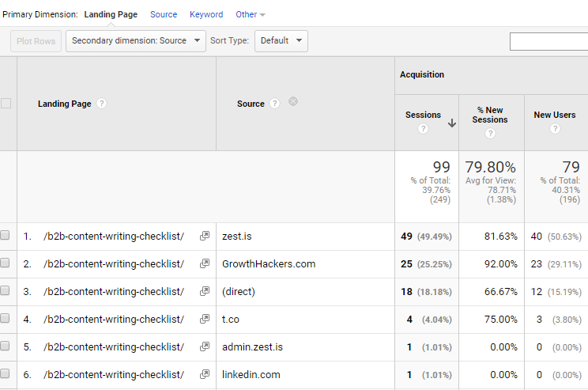This screenshot has height=390, width=588.
Task: Click the Sessions sort descending arrow
Action: [x=452, y=123]
